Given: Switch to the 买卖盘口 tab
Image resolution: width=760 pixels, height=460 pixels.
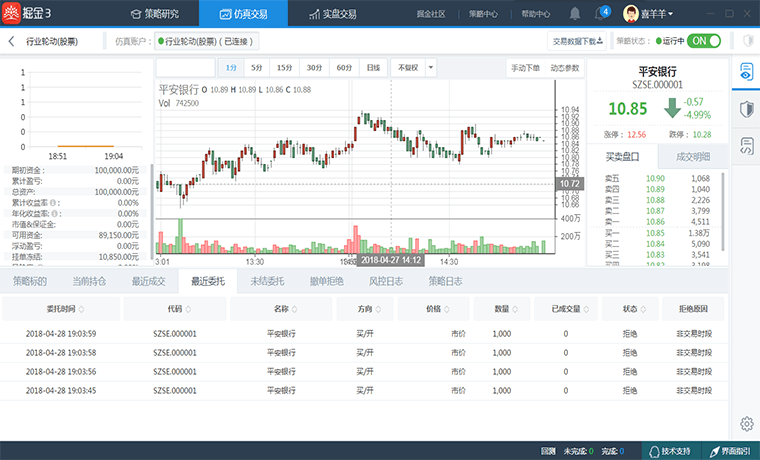Looking at the screenshot, I should (x=622, y=157).
